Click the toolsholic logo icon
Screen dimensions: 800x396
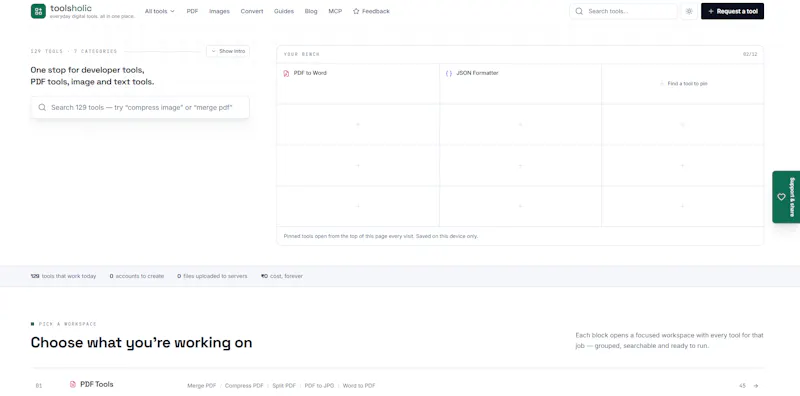coord(38,11)
